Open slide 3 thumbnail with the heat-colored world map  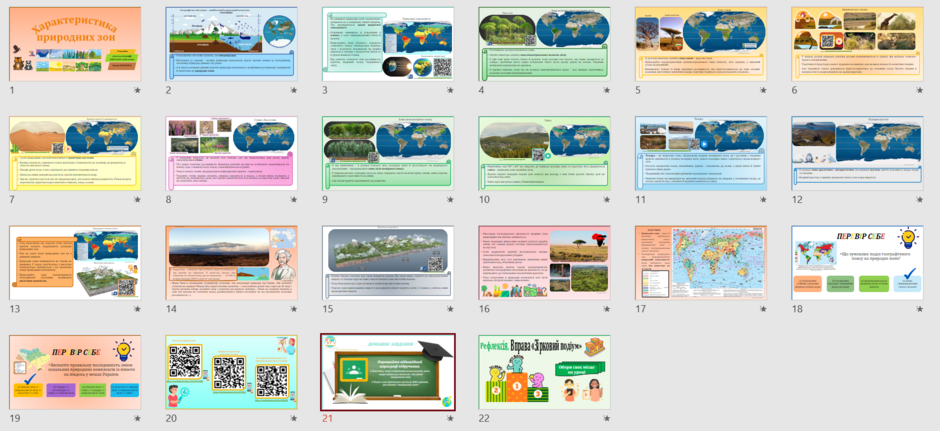388,44
